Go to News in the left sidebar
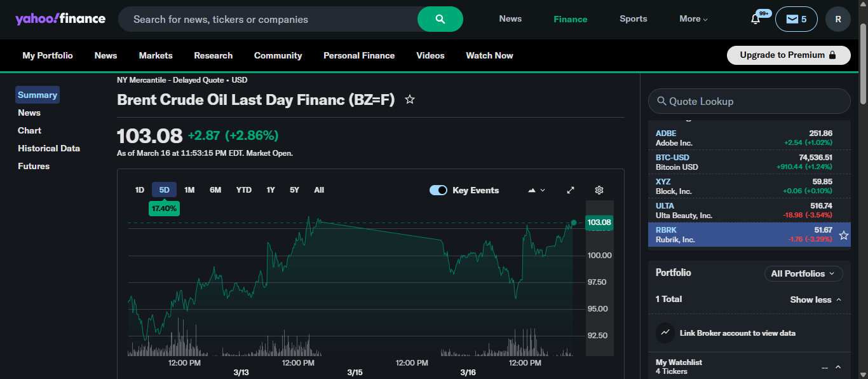 click(x=29, y=113)
